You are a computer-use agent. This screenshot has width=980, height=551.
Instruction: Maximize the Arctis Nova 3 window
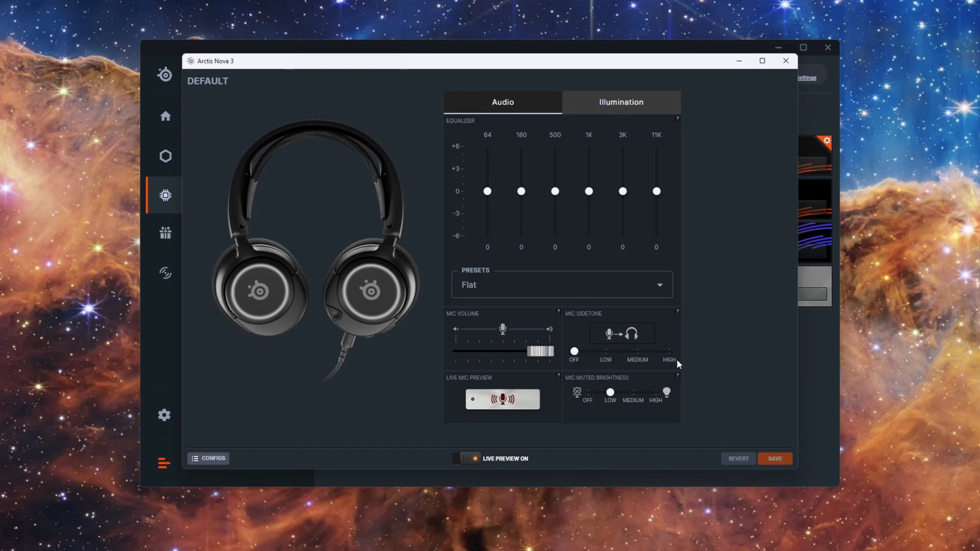(x=763, y=61)
